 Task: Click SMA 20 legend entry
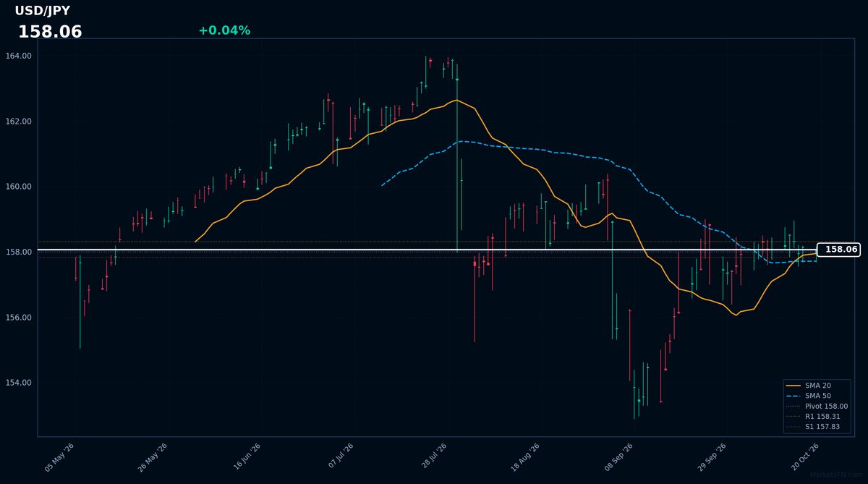click(x=809, y=386)
